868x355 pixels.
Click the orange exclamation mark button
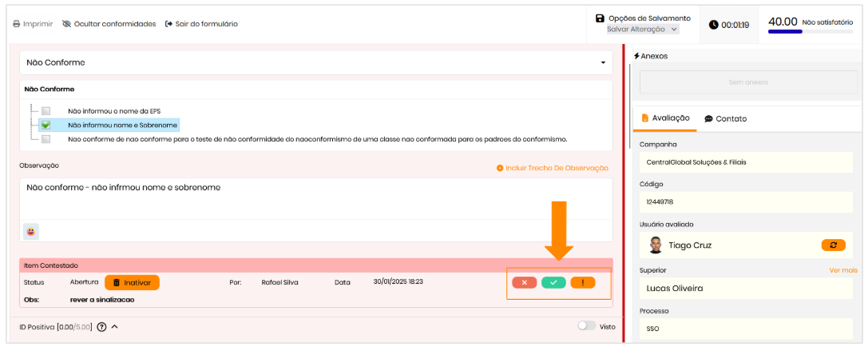[x=582, y=282]
